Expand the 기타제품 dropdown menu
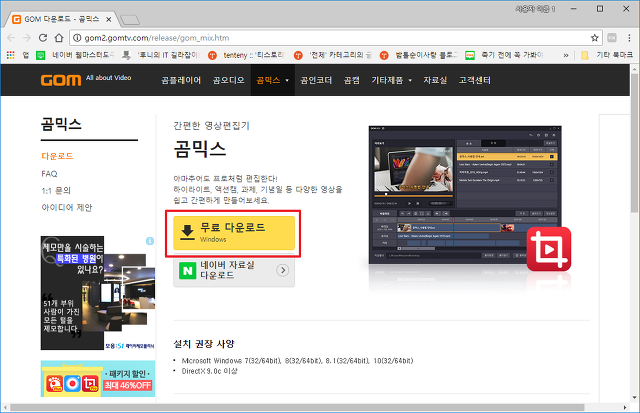 pos(410,80)
